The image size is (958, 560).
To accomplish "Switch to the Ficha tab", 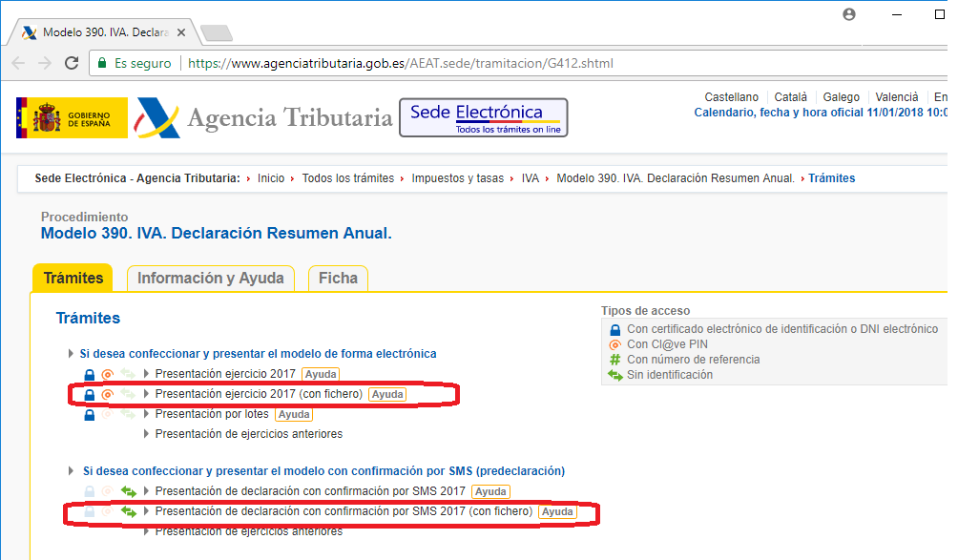I will pyautogui.click(x=338, y=278).
